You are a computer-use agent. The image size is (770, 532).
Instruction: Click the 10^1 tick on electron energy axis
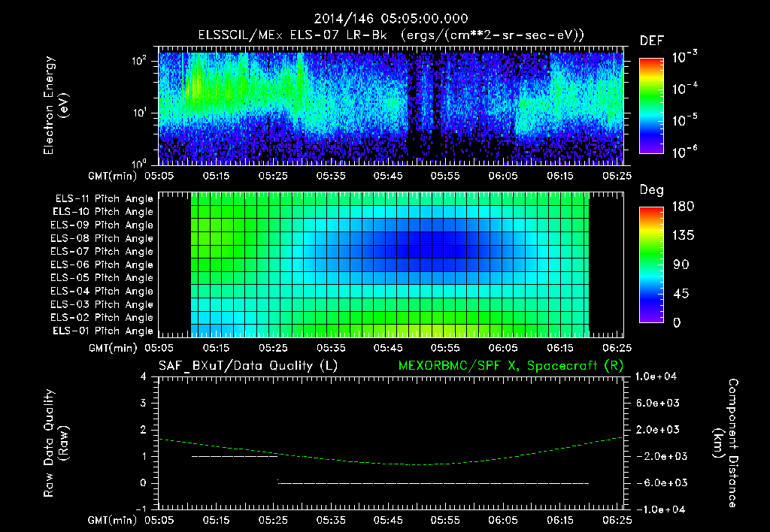(140, 113)
